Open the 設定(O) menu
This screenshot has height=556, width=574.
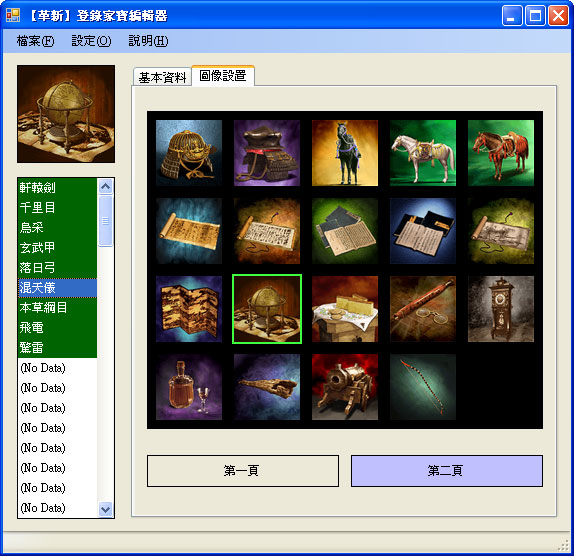point(91,41)
